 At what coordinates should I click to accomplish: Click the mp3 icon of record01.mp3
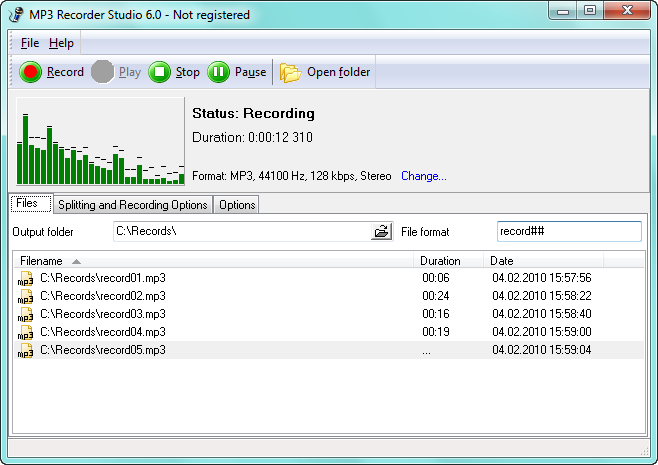click(26, 279)
